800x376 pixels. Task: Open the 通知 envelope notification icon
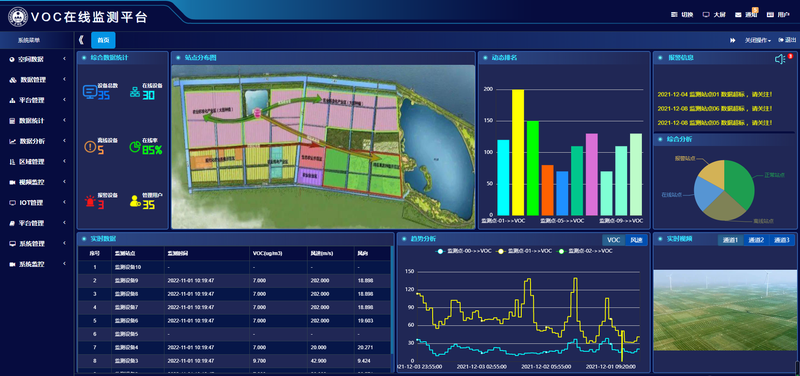(x=738, y=15)
